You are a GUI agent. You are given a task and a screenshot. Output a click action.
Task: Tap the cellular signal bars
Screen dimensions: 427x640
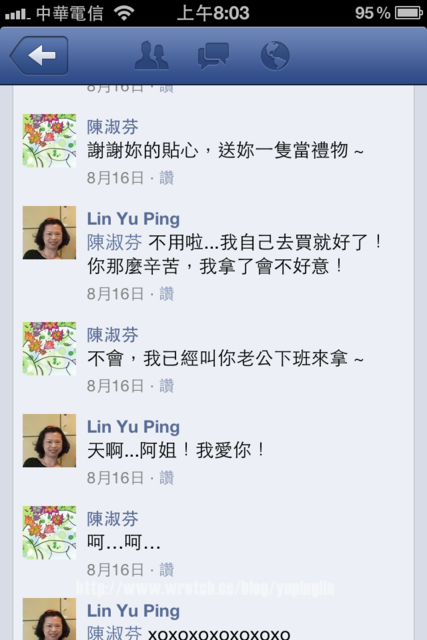(17, 15)
